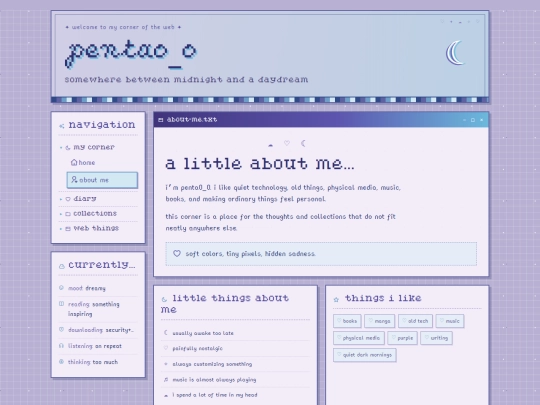Minimize the about-me.txt window
Image resolution: width=540 pixels, height=405 pixels.
tap(464, 120)
